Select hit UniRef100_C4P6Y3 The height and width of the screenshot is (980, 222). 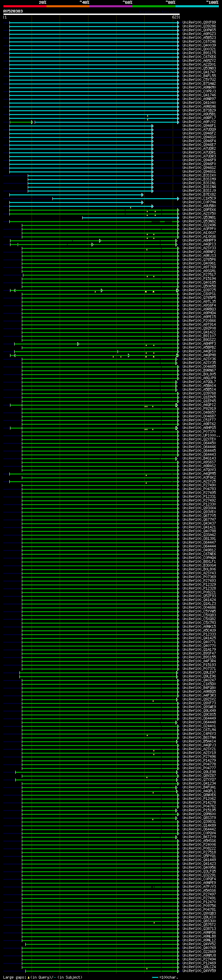(199, 734)
